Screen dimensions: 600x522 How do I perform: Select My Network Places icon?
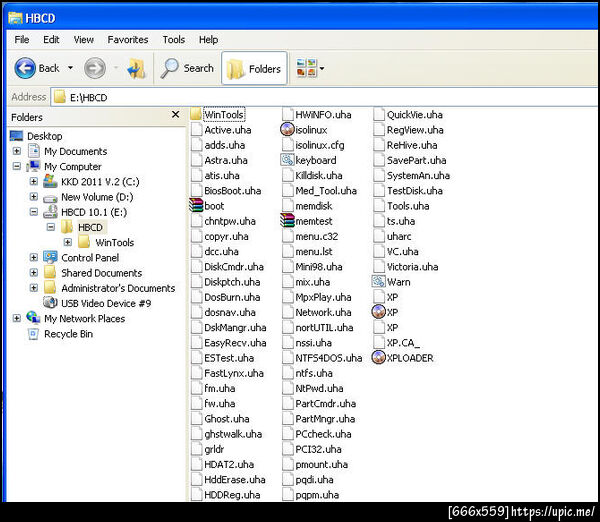33,318
